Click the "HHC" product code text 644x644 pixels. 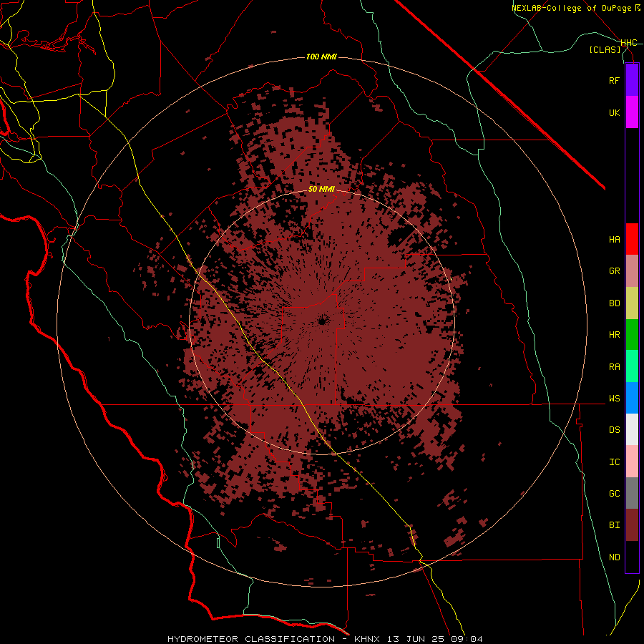click(629, 43)
